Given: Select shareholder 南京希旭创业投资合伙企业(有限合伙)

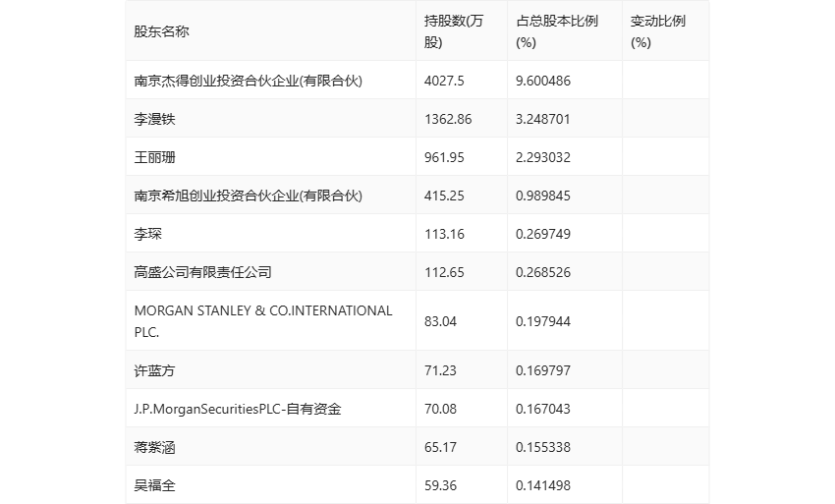Looking at the screenshot, I should click(249, 196).
